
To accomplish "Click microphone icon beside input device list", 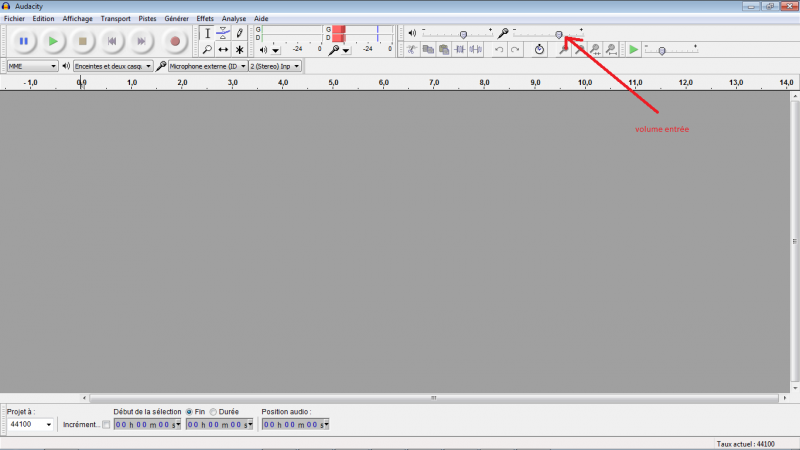I will (x=161, y=66).
